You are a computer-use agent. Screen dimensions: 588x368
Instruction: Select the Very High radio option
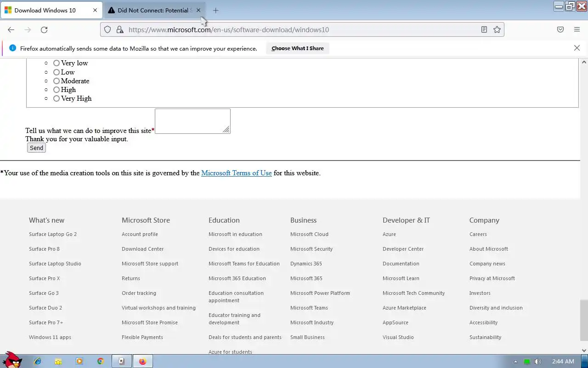(x=57, y=98)
